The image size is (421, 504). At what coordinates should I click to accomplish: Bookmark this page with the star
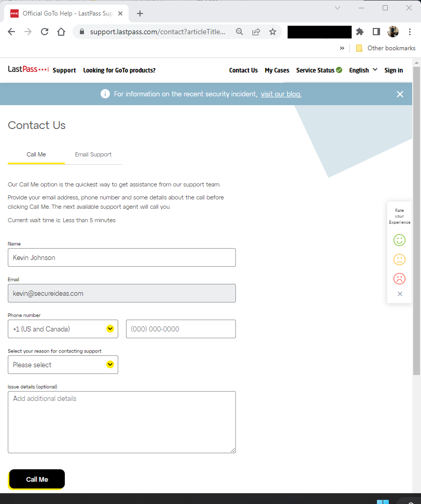click(273, 32)
